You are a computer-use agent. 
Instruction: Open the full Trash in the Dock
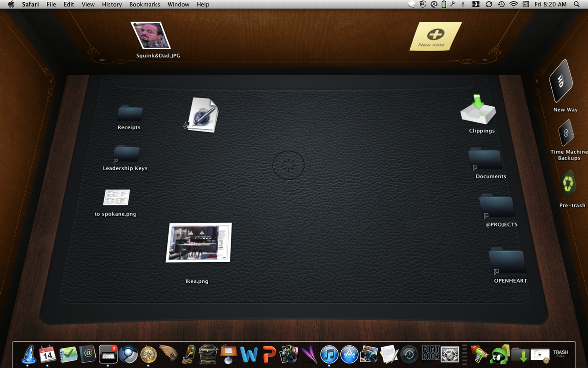560,353
